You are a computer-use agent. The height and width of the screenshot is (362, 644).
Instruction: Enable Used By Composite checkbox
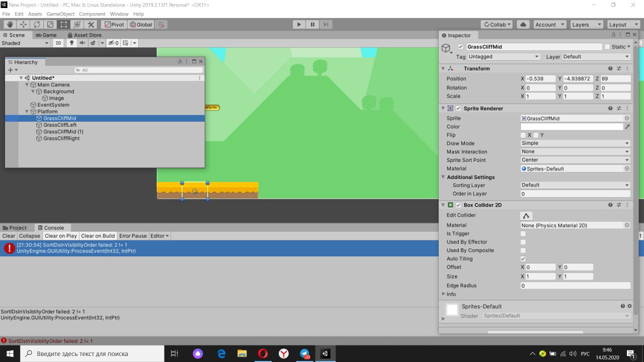523,250
